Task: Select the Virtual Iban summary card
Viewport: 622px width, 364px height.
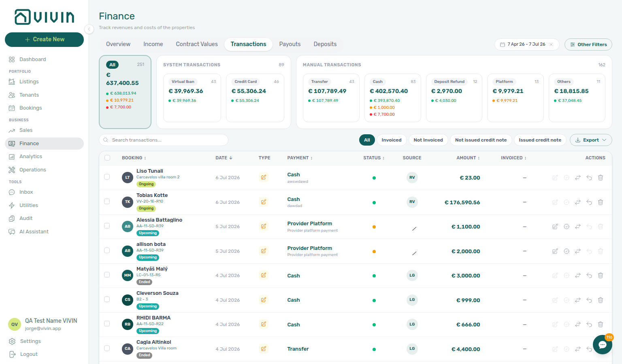Action: coord(192,98)
